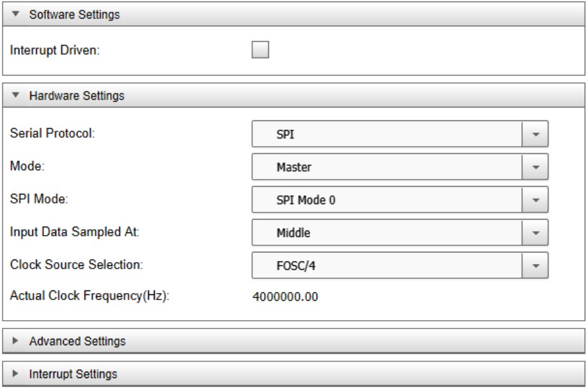This screenshot has height=389, width=588.
Task: Expand Interrupt Settings using its triangle icon
Action: [17, 374]
